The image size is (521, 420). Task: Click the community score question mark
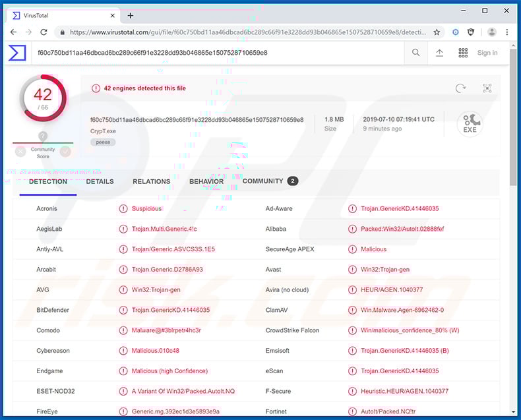[x=43, y=136]
